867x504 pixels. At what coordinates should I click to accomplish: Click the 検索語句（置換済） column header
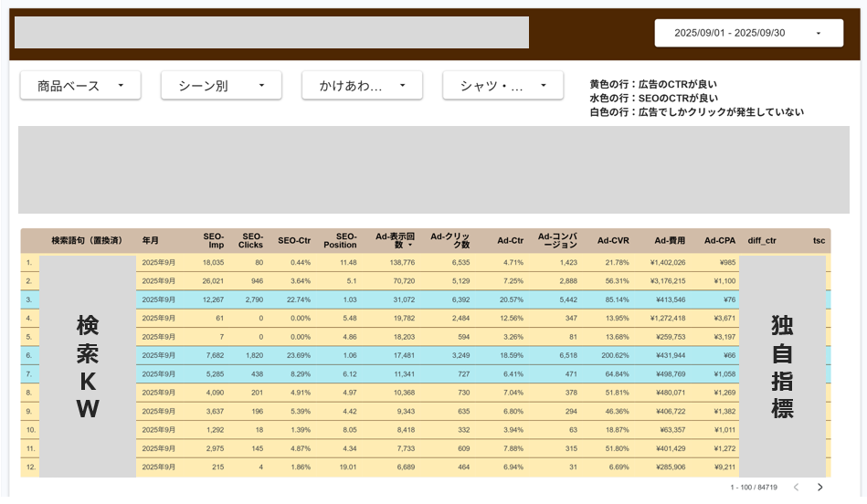87,241
